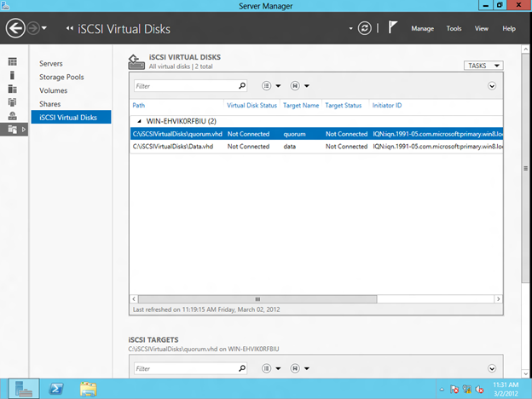The image size is (532, 399).
Task: Refresh Server Manager with the circular arrows icon
Action: click(x=365, y=28)
